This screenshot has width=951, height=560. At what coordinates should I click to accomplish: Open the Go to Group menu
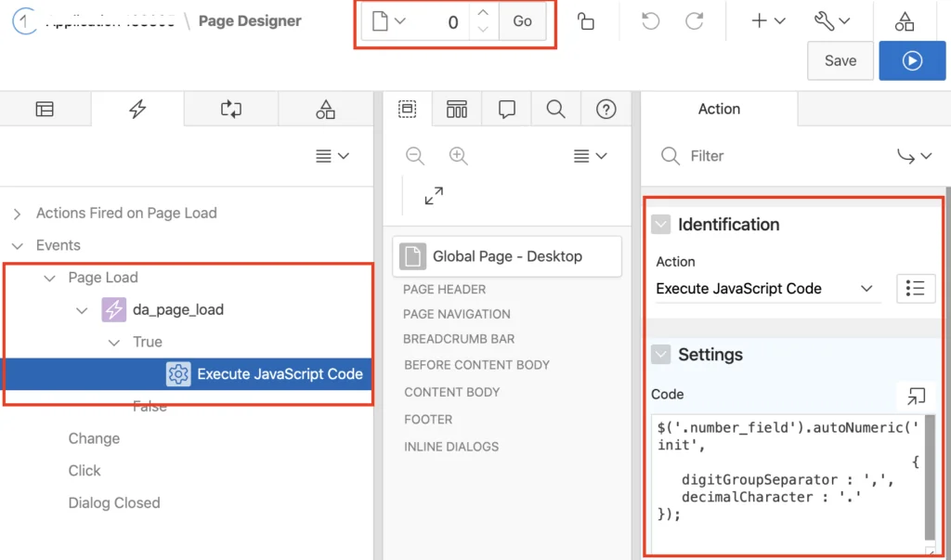(x=915, y=156)
